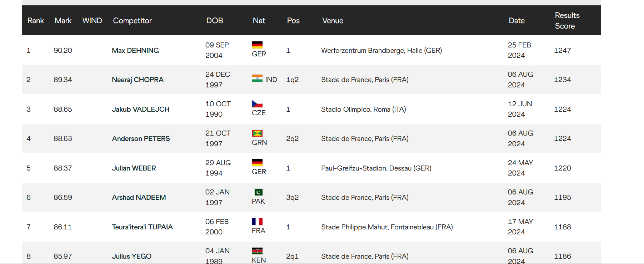
Task: Open Arshad NADEEM's profile link
Action: tap(139, 197)
